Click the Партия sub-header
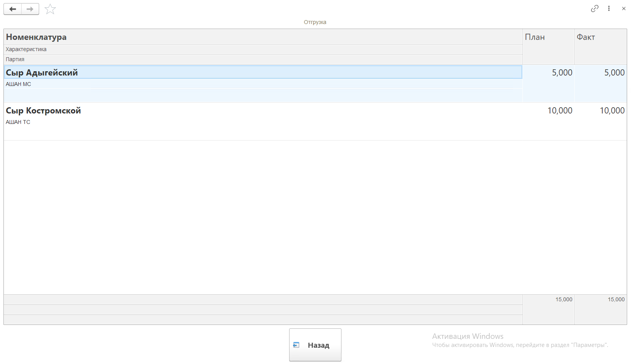This screenshot has width=631, height=364. coord(15,59)
